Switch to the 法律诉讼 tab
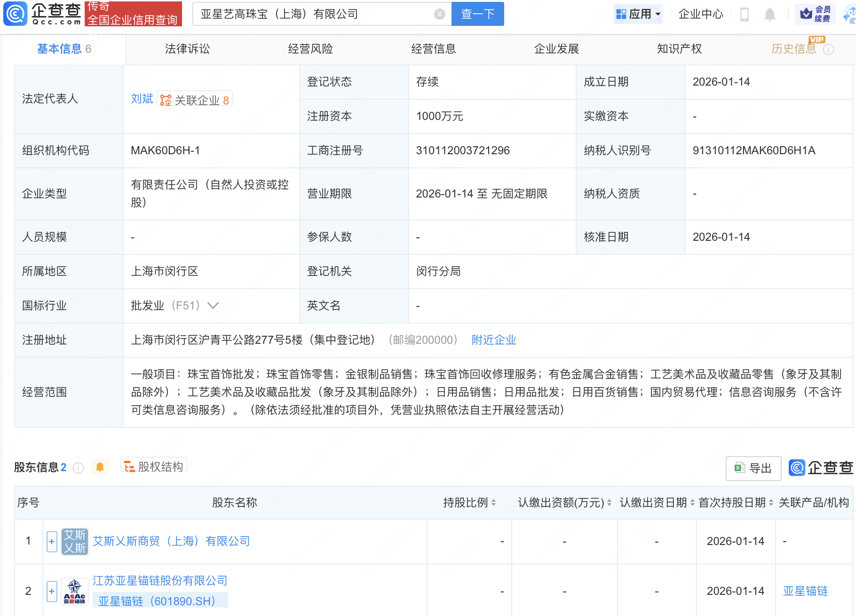This screenshot has width=856, height=616. click(187, 49)
